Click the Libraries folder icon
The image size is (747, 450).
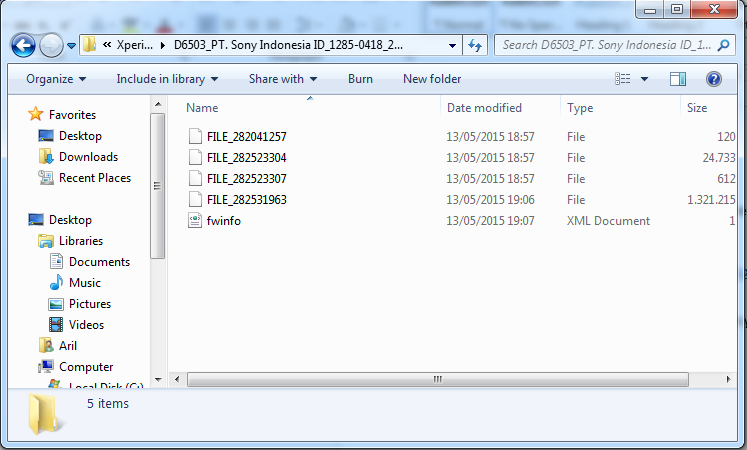[46, 240]
